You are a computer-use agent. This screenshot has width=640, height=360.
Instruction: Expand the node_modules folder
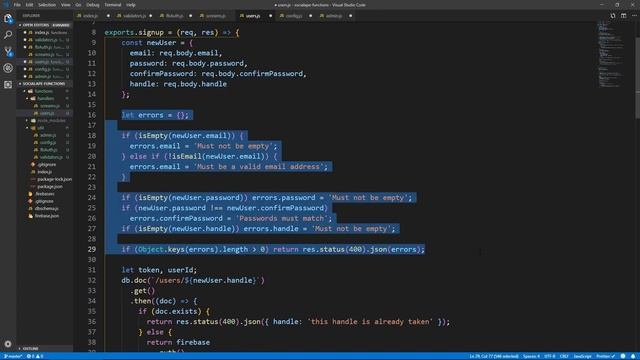click(x=44, y=120)
